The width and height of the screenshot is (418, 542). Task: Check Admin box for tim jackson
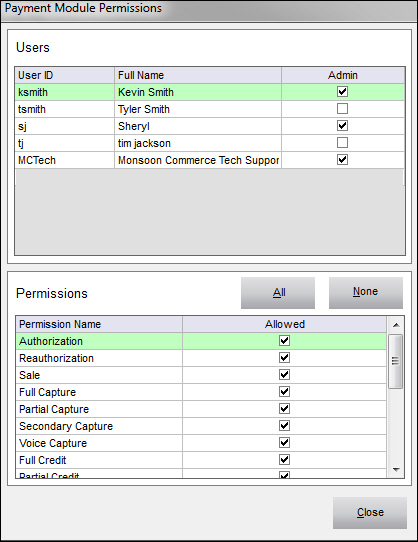pos(342,142)
